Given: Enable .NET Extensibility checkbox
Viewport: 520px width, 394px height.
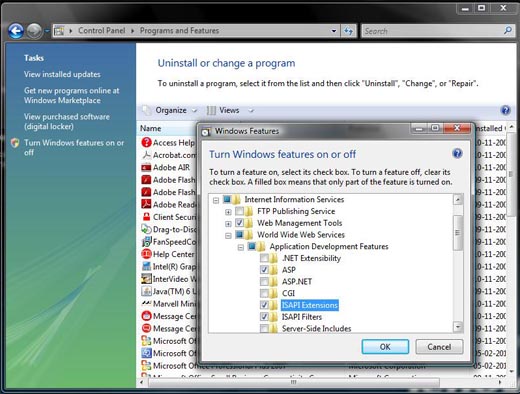Looking at the screenshot, I should click(x=264, y=258).
